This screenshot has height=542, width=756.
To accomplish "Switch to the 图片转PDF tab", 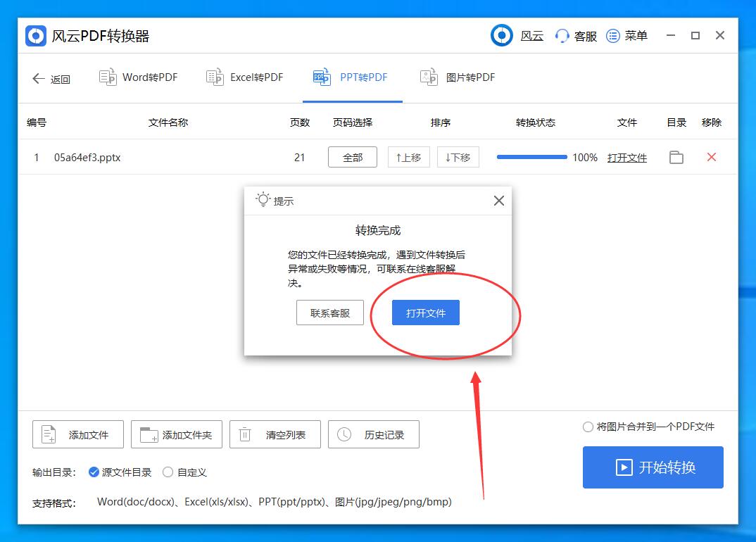I will pyautogui.click(x=458, y=77).
